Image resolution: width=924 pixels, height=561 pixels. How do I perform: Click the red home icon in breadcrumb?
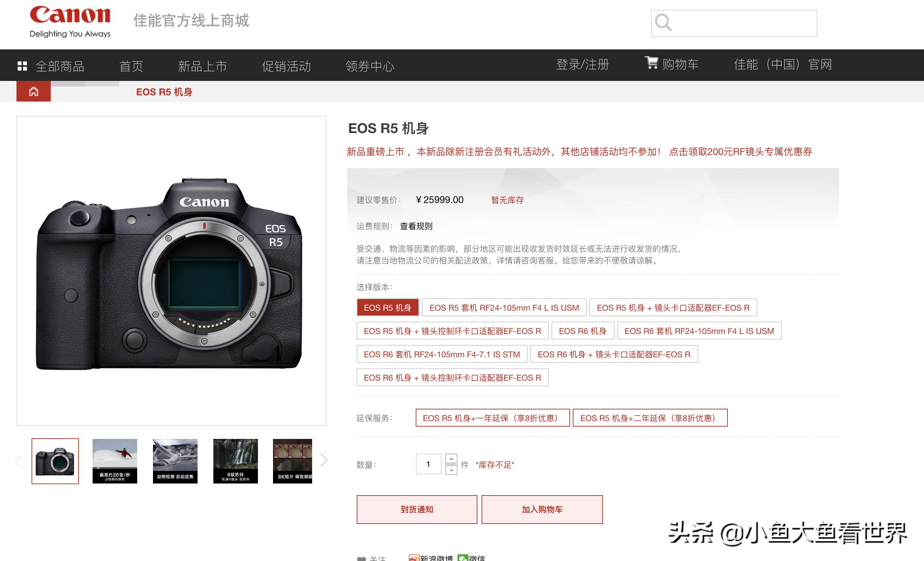[x=33, y=92]
